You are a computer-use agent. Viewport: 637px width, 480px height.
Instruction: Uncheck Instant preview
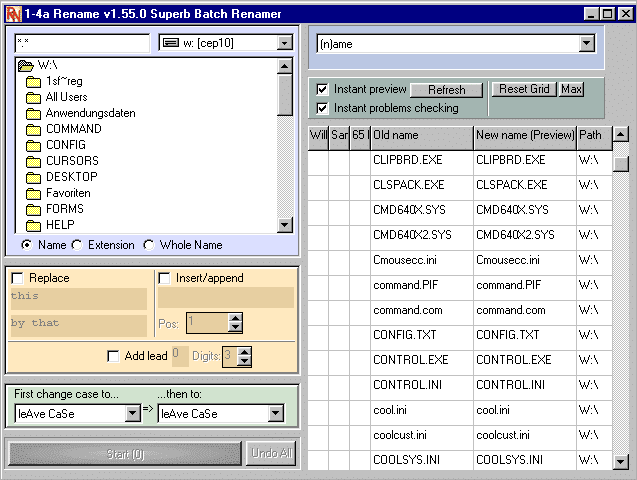coord(322,89)
